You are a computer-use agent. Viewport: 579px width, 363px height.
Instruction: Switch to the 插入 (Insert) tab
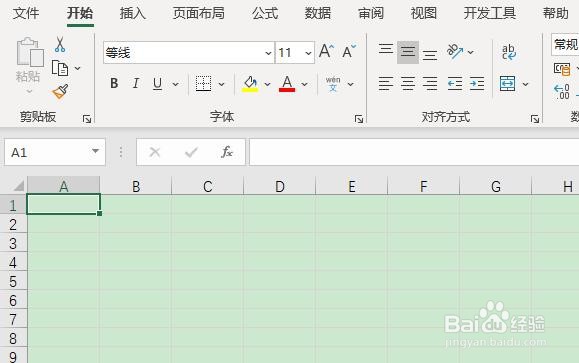tap(133, 13)
